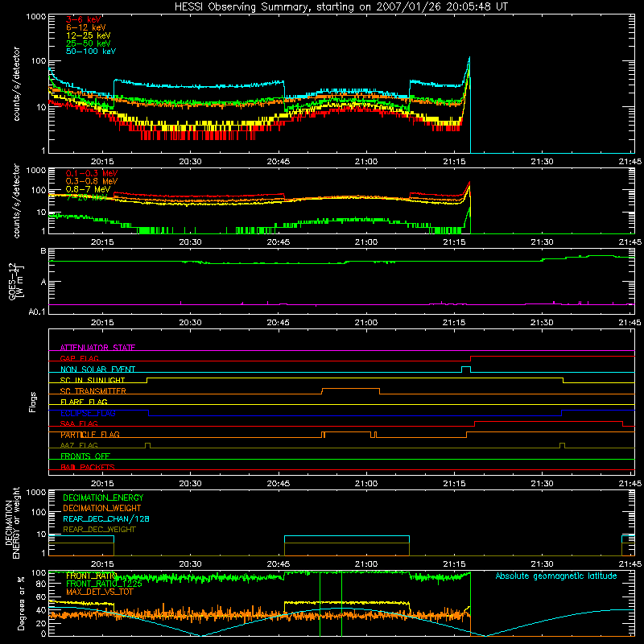
Task: Click the "GAP_FLAG" label
Action: coord(79,358)
